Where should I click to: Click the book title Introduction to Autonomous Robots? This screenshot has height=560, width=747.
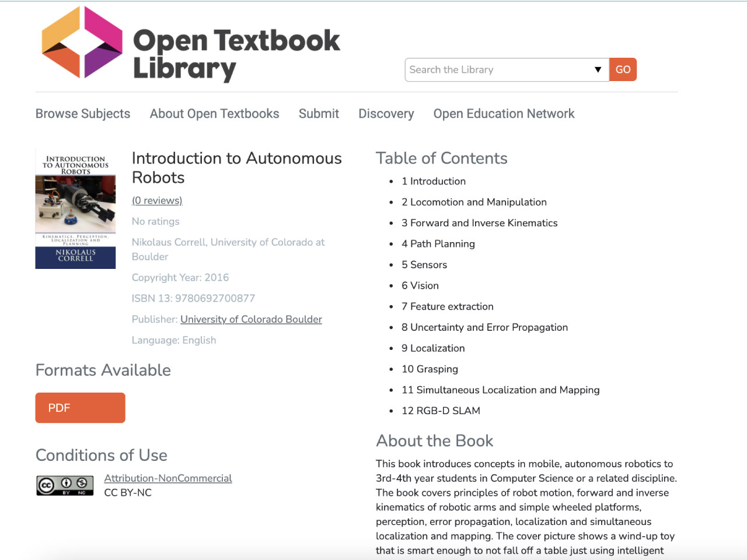click(237, 167)
